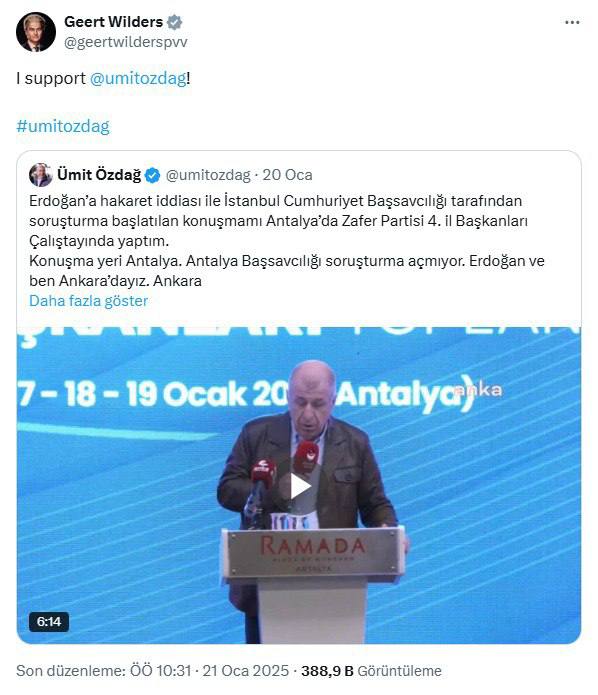Click the @umitozdag handle in quoted tweet
Screen dimensions: 598x695
point(208,175)
